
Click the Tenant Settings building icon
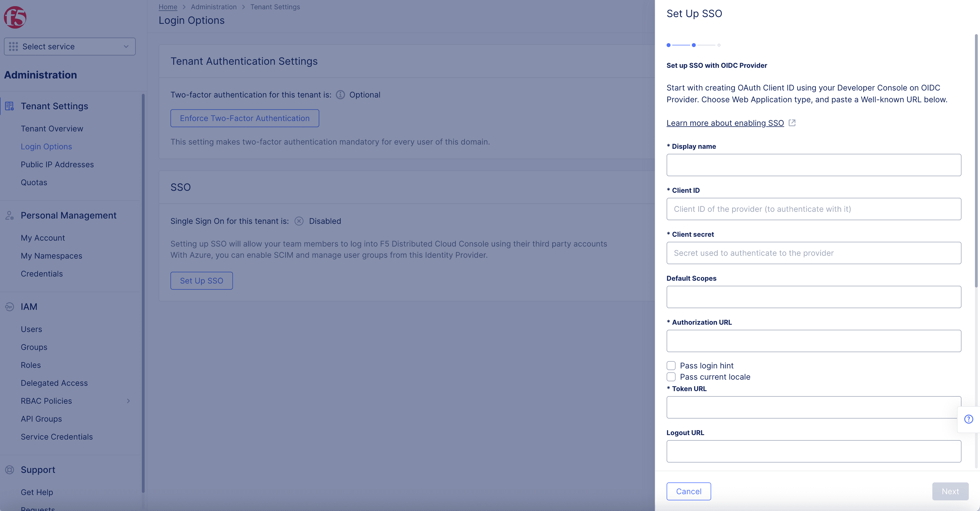tap(10, 106)
